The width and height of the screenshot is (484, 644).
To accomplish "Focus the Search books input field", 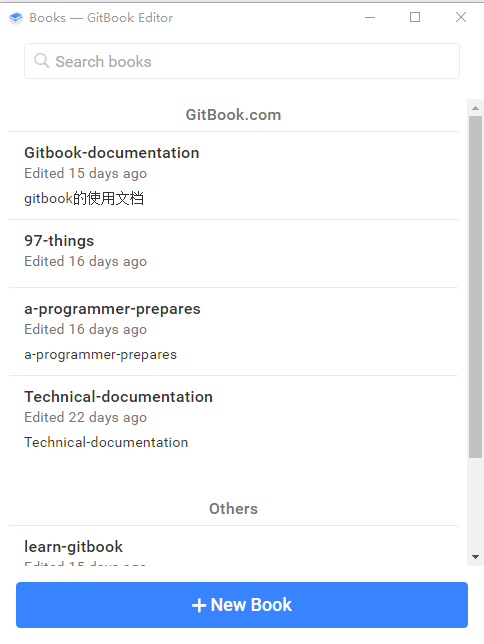I will [x=242, y=61].
